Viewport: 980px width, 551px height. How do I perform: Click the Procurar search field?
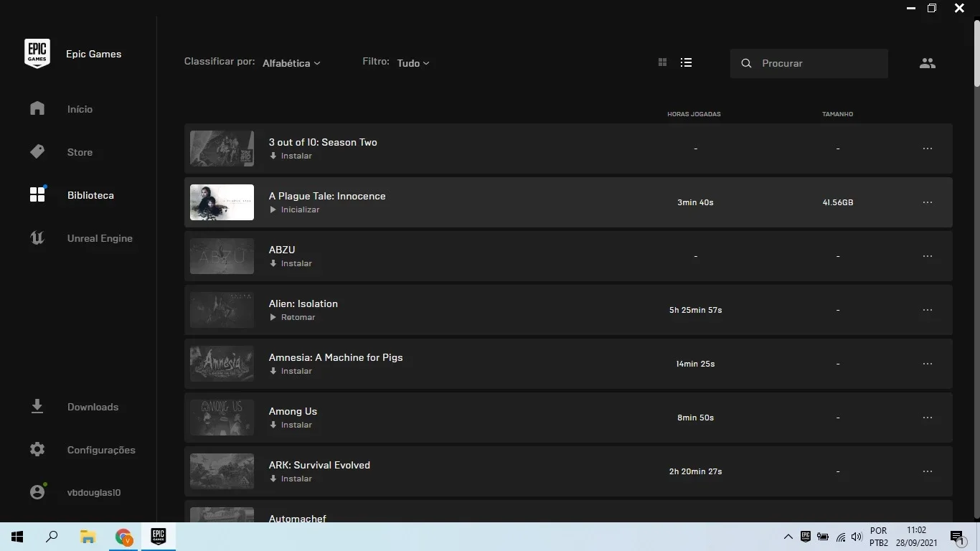click(x=809, y=63)
